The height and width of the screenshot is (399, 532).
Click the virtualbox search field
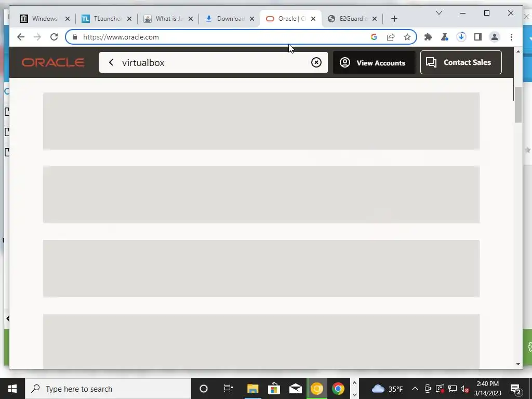(214, 62)
